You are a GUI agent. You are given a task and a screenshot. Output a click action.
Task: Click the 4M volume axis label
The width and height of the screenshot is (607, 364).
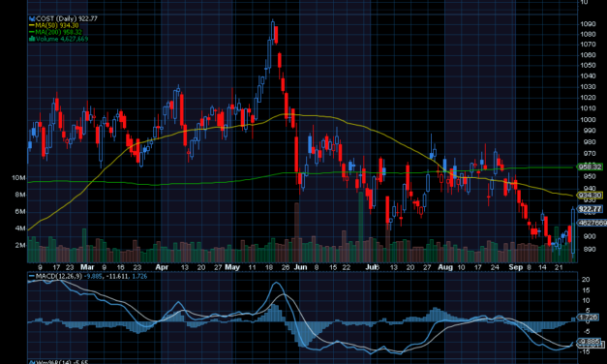click(x=20, y=228)
